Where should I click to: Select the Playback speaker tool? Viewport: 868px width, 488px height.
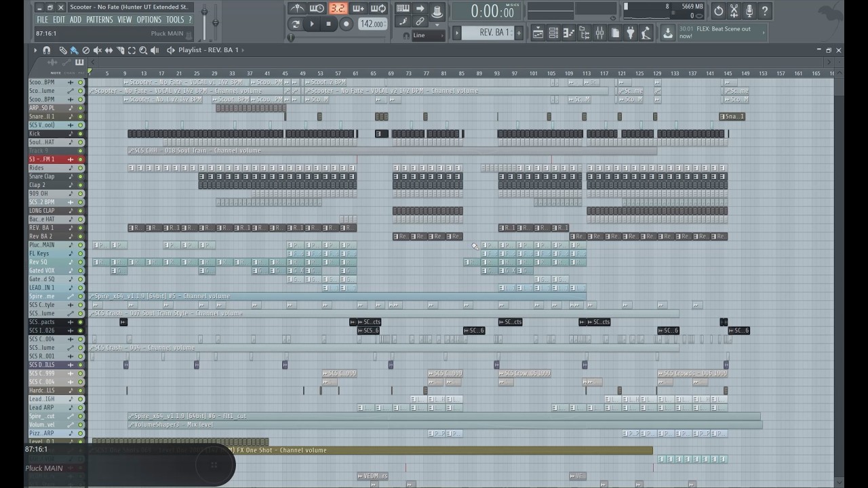point(155,50)
